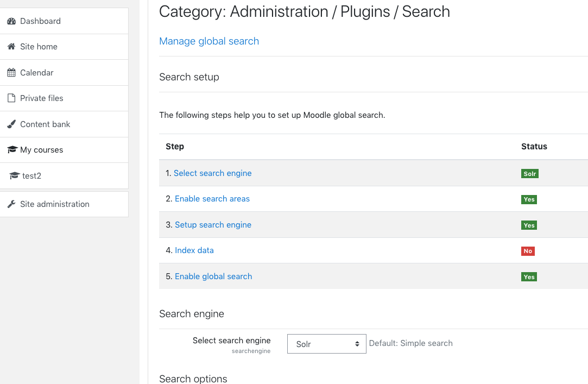The width and height of the screenshot is (588, 384).
Task: Click the Content bank paintbrush icon
Action: pyautogui.click(x=11, y=124)
